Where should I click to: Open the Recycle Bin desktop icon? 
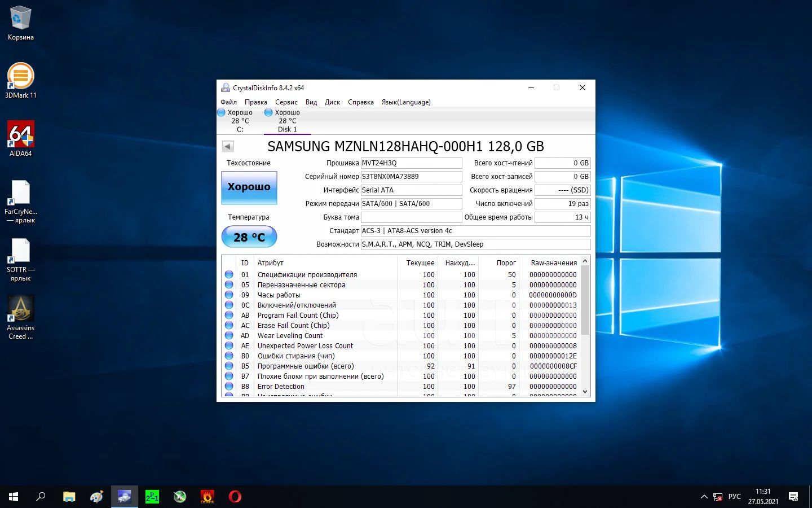coord(21,24)
